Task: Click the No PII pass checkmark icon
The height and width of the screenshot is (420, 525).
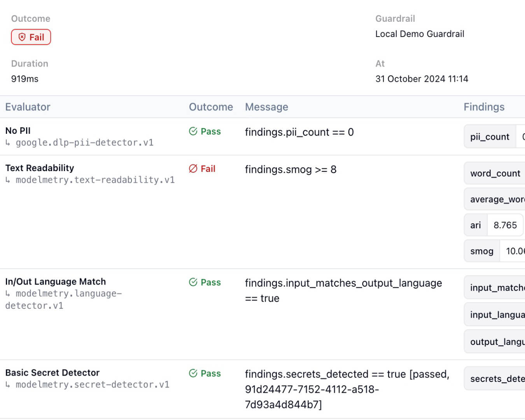Action: (193, 131)
